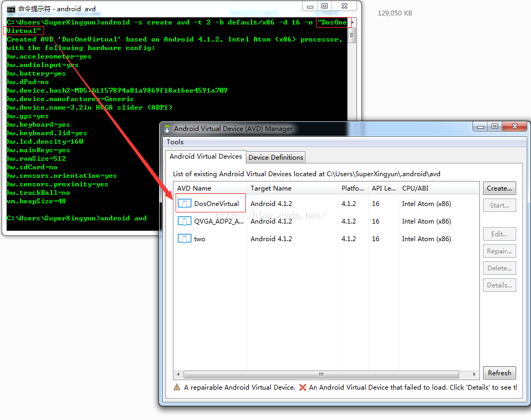
Task: Click the repairable device warning icon
Action: click(177, 388)
